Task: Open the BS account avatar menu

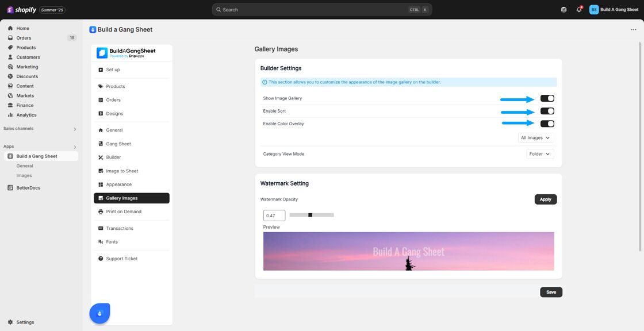Action: [594, 9]
